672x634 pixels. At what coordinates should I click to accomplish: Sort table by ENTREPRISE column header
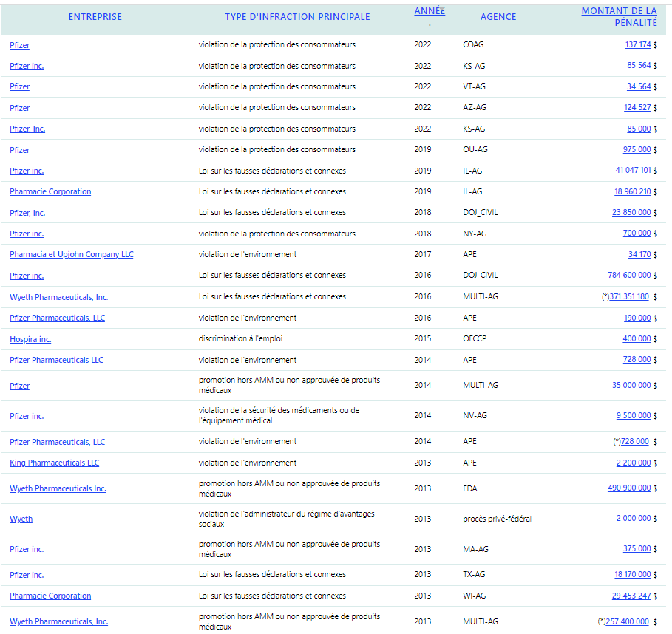point(95,17)
